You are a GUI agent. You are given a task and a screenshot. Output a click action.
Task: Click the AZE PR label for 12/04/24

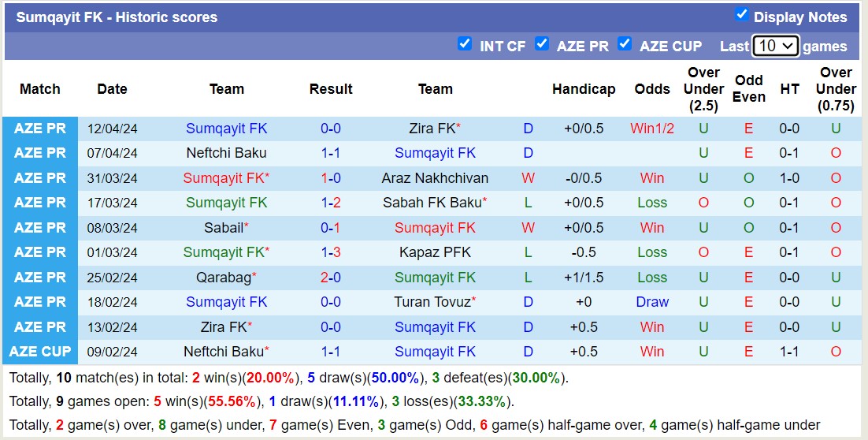point(39,129)
